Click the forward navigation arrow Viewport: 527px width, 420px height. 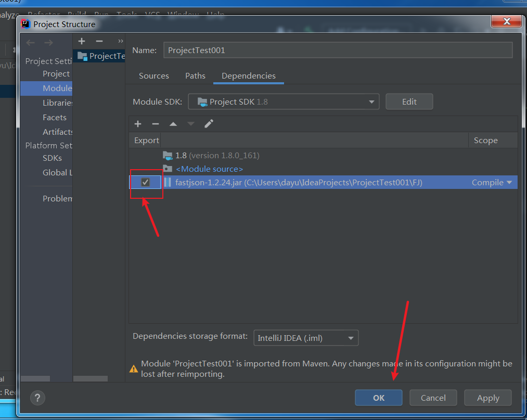pos(49,42)
